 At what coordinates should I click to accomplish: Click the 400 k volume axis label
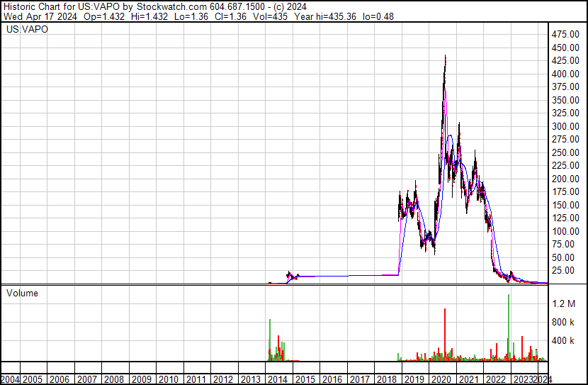pyautogui.click(x=565, y=341)
